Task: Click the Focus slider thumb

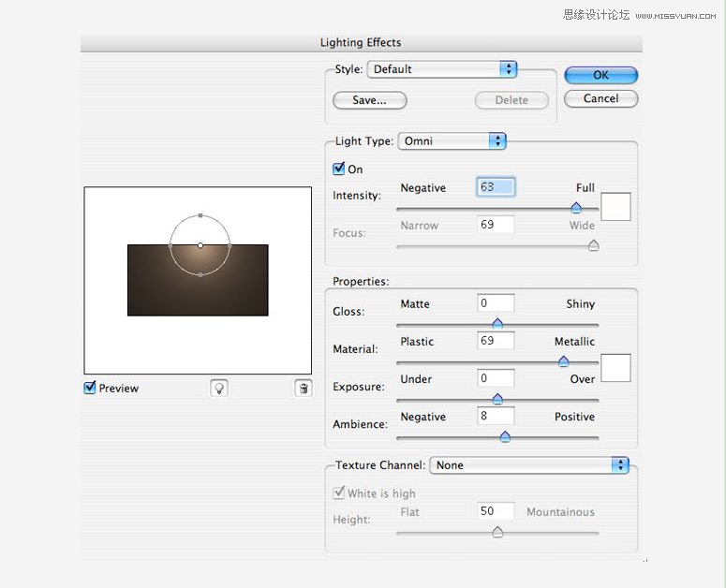Action: click(593, 245)
